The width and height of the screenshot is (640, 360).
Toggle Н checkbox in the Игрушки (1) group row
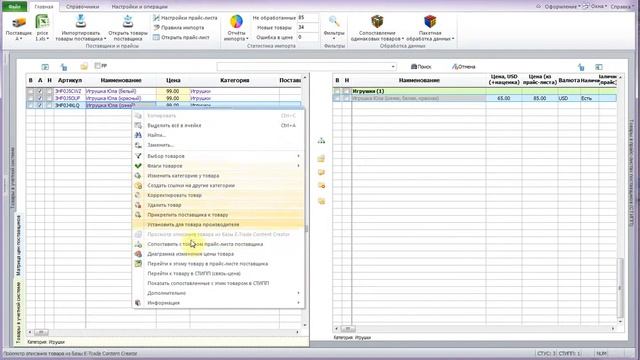pyautogui.click(x=347, y=91)
